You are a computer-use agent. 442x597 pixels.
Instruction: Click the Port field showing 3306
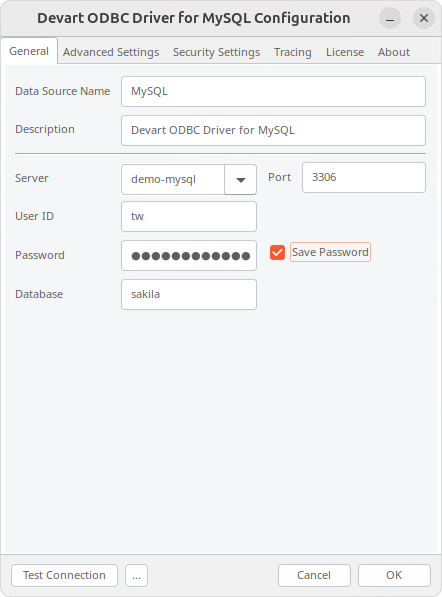(364, 177)
